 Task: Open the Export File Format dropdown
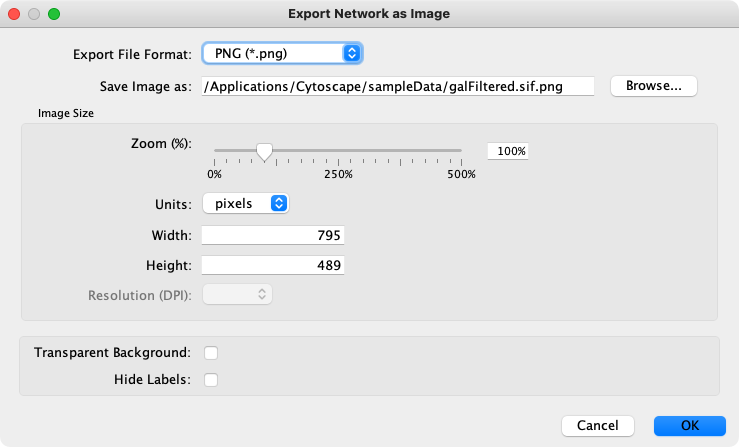tap(281, 53)
